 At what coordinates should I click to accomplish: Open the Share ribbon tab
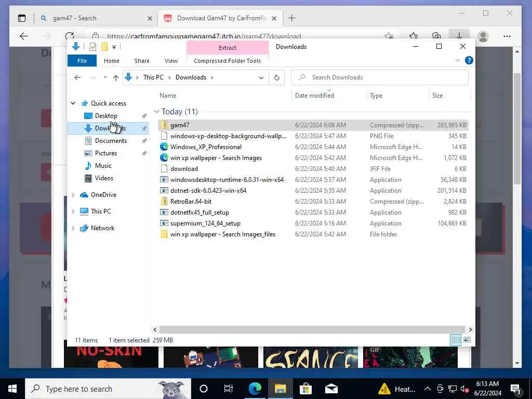pyautogui.click(x=142, y=61)
